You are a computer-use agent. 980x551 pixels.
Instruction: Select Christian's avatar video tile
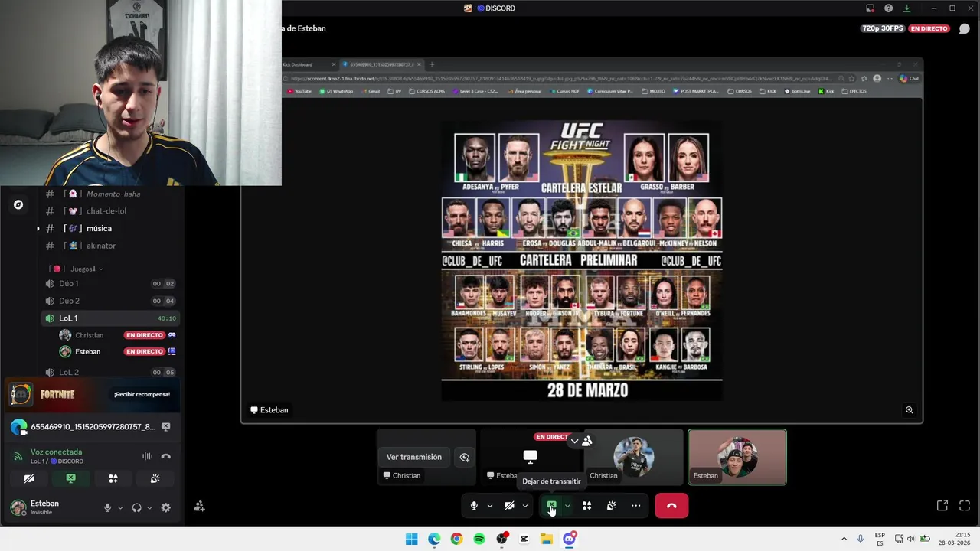click(633, 457)
